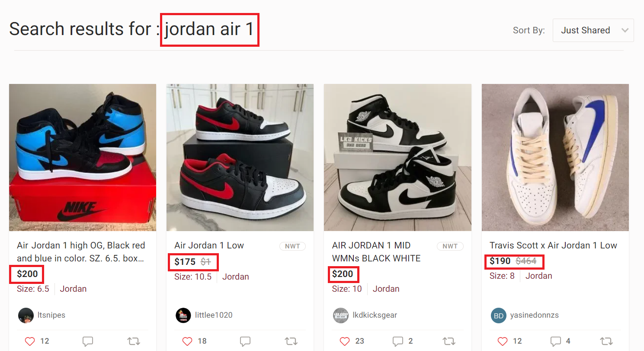Open the Air Jordan 1 Low title link
This screenshot has height=351, width=644.
point(209,245)
